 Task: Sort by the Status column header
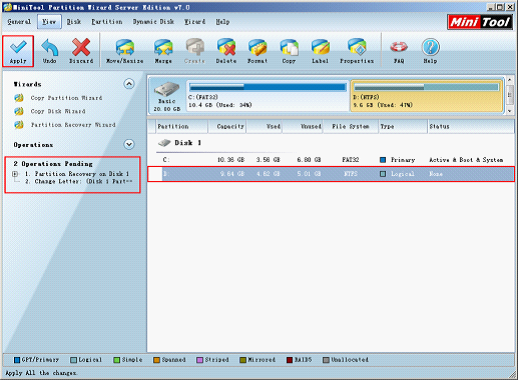[471, 126]
